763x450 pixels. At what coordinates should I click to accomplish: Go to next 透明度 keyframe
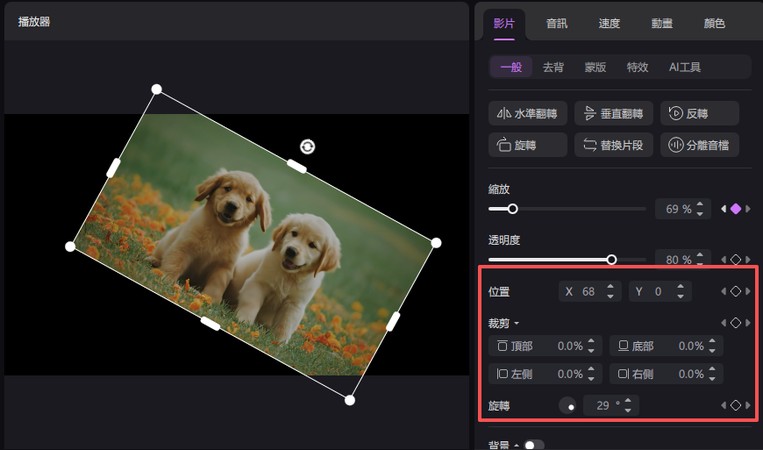pos(748,259)
